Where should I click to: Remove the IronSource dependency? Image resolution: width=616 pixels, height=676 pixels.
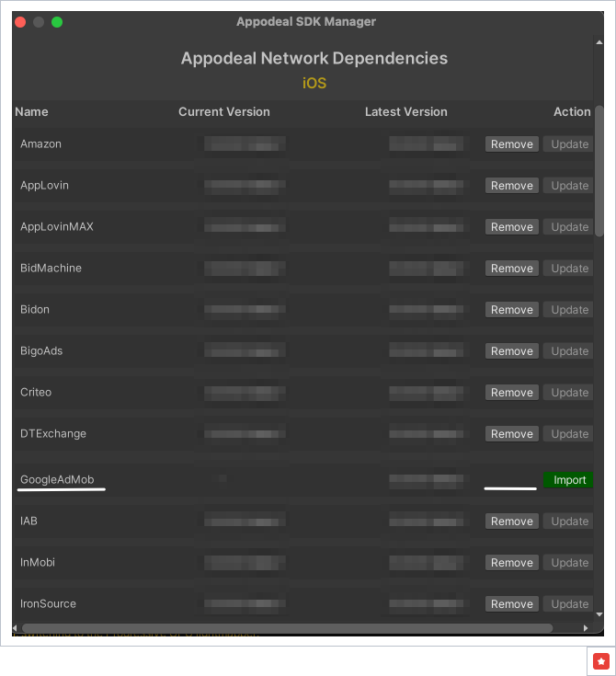[512, 604]
